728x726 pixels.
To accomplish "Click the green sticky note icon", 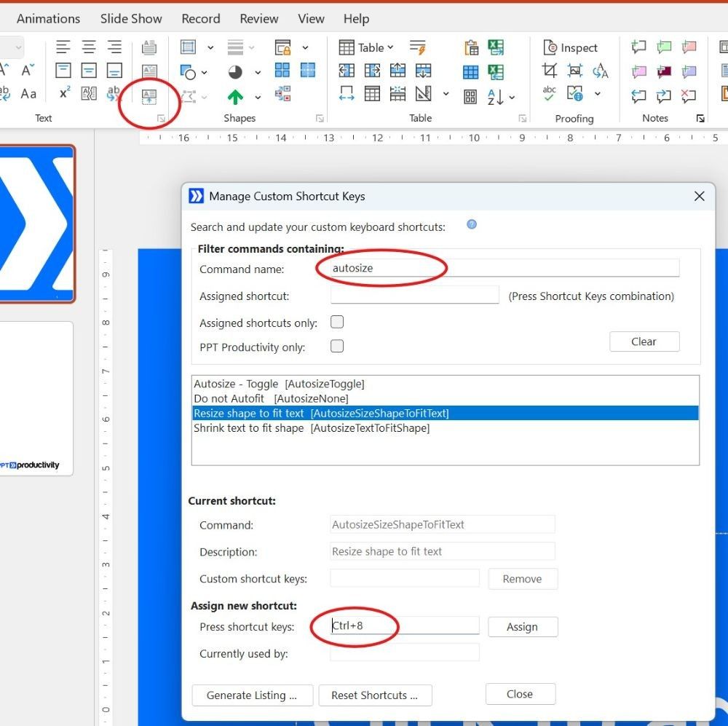I will pos(664,47).
